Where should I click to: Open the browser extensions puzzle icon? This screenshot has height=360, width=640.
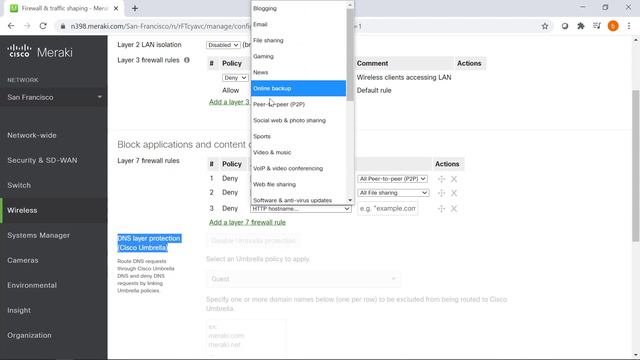pyautogui.click(x=580, y=26)
